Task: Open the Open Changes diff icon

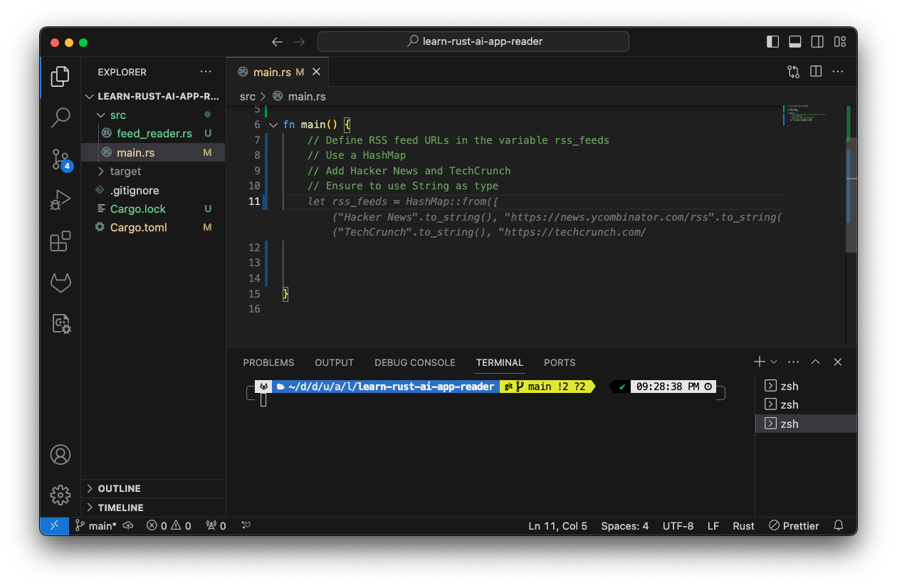Action: point(792,72)
